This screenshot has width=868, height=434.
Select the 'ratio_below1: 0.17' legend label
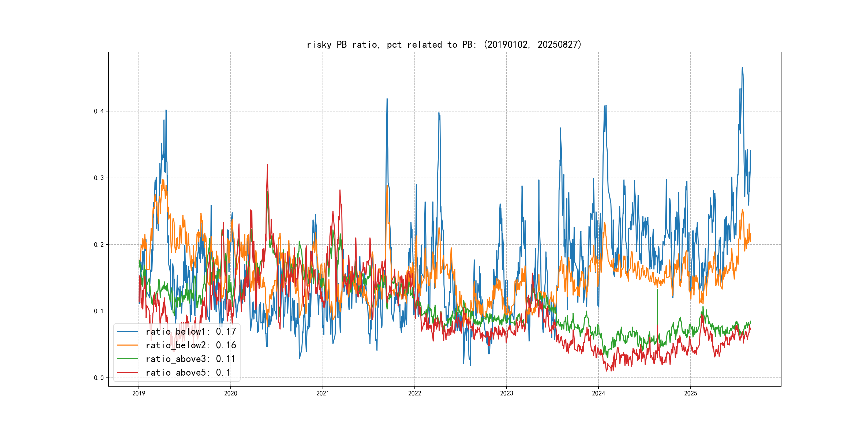tap(191, 332)
